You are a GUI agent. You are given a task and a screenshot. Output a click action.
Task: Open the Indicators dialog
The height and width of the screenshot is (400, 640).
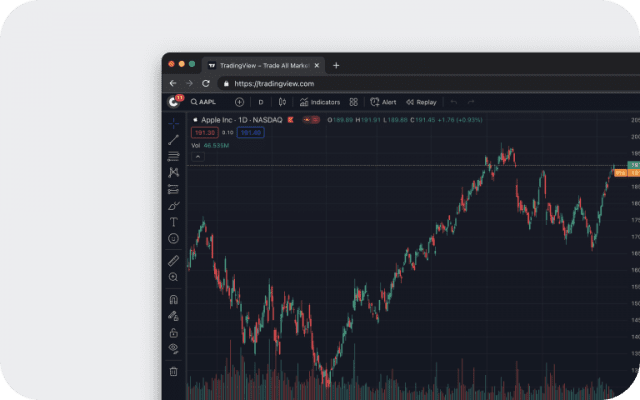[x=320, y=102]
